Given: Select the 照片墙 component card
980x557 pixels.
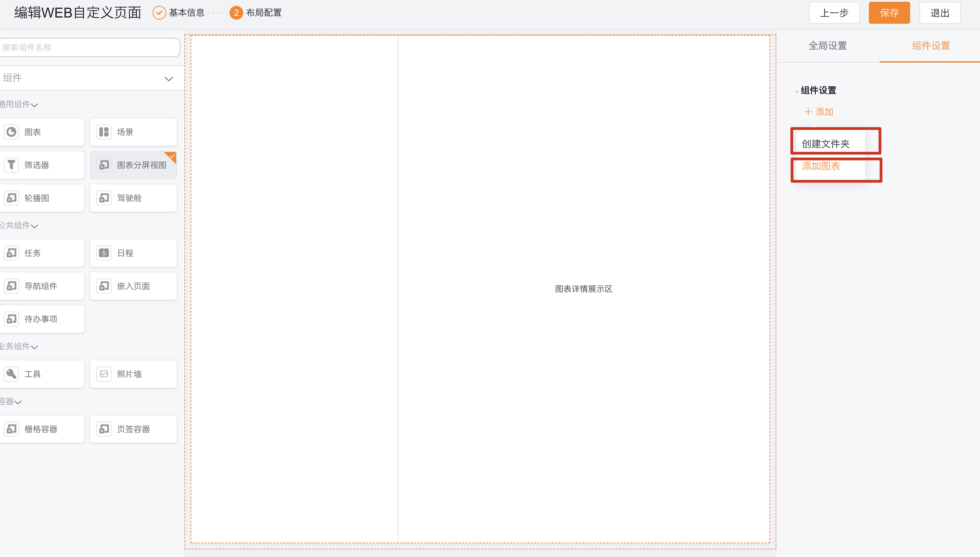Looking at the screenshot, I should click(134, 374).
